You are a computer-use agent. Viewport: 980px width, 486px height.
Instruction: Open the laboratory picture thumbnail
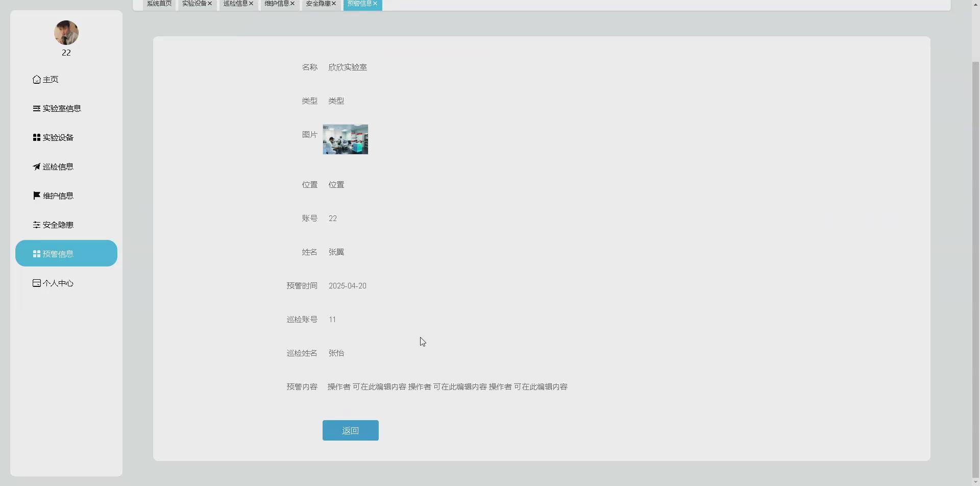pos(346,139)
